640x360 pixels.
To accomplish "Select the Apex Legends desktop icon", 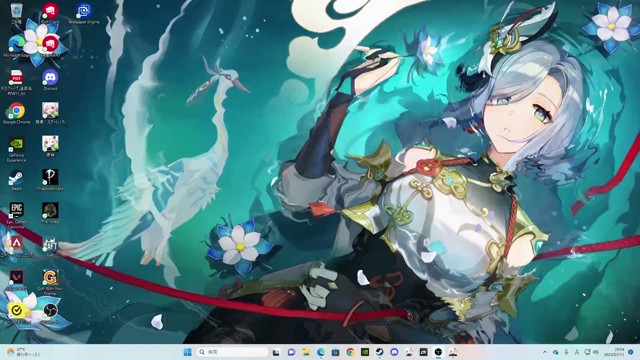I will (x=16, y=247).
